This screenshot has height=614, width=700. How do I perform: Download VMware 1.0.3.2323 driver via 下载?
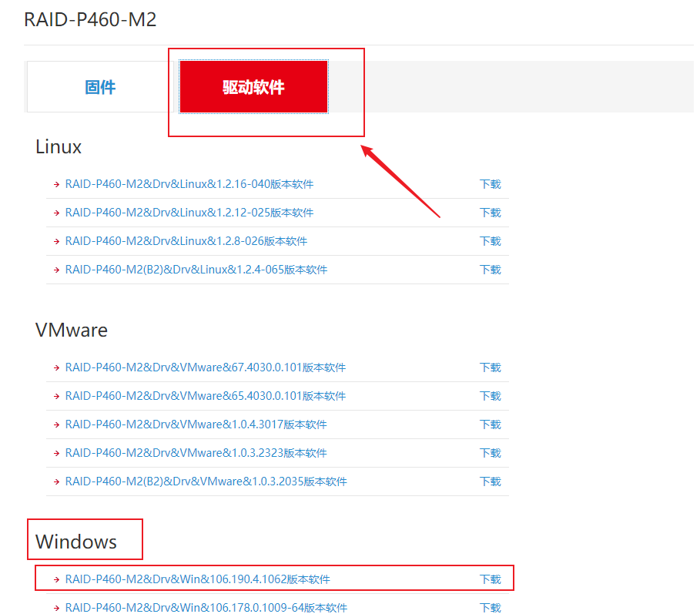point(491,453)
